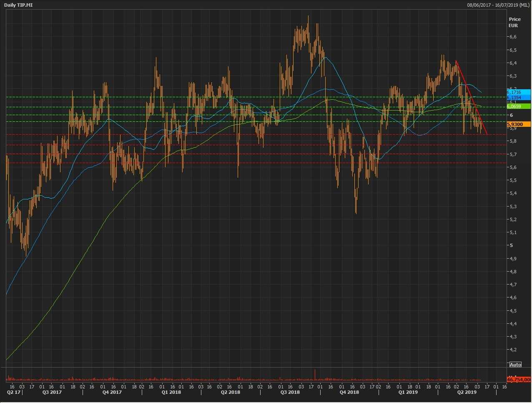
Task: Select the cyan 6,1716 indicator value tag
Action: coord(518,92)
